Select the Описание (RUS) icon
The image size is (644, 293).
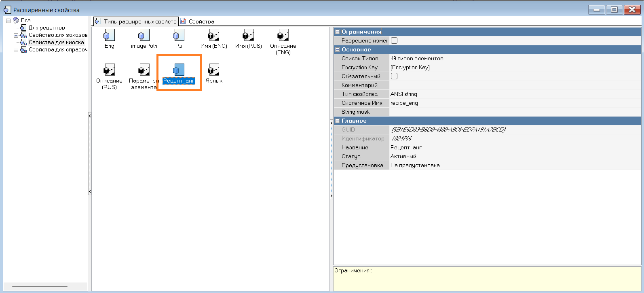tap(109, 70)
